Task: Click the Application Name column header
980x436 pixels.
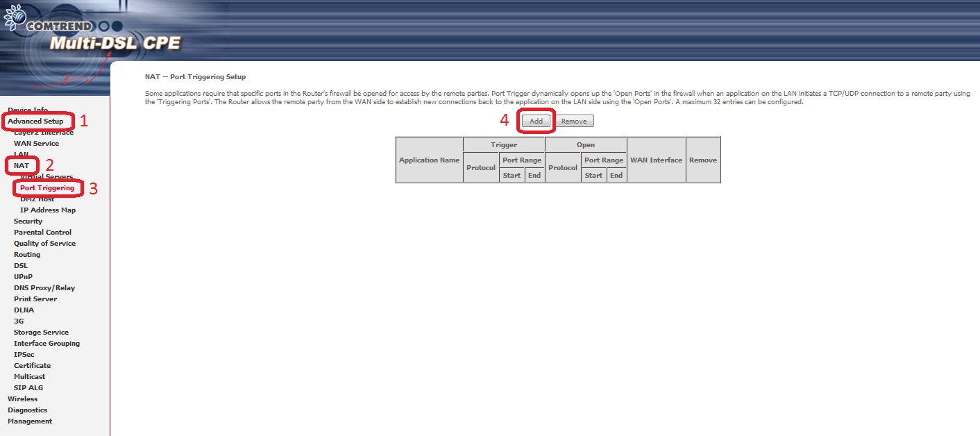Action: [429, 160]
